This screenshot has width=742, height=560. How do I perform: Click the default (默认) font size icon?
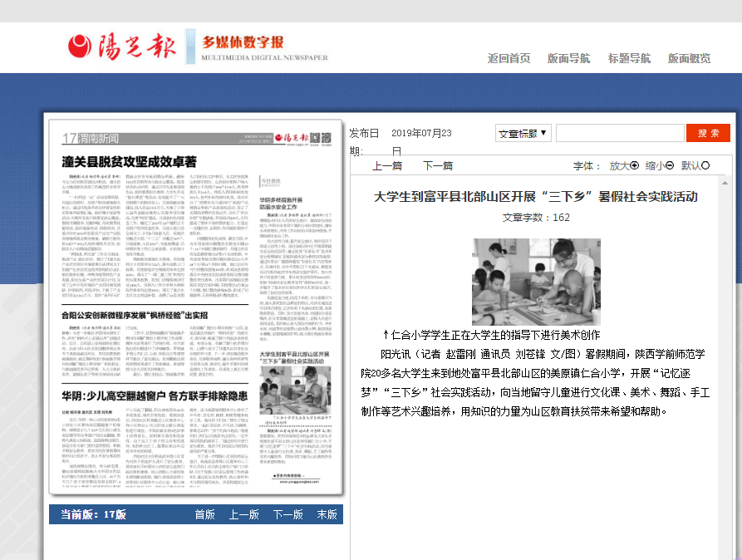[705, 165]
